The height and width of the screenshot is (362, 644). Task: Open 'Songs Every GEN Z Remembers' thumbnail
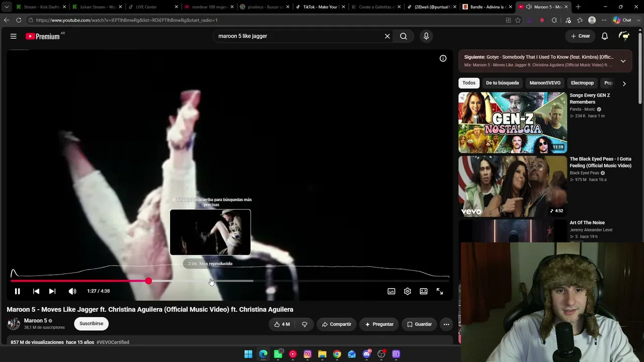coord(513,122)
